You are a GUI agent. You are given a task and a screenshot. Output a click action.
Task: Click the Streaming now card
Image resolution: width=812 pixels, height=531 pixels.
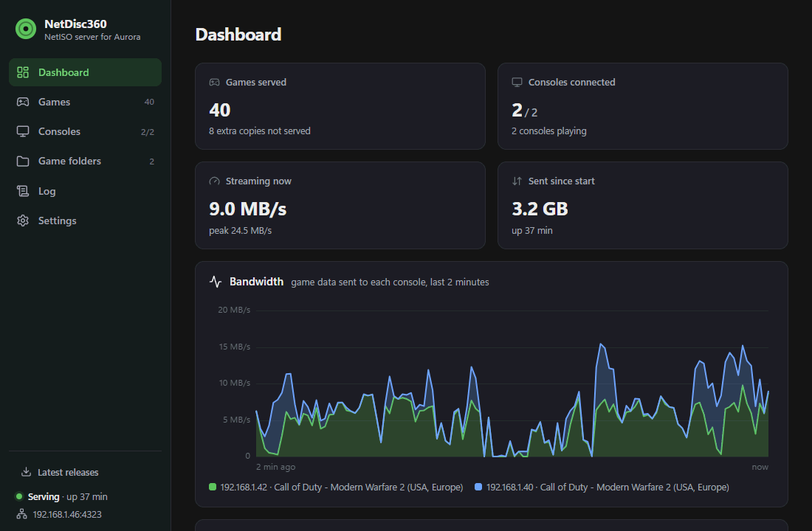coord(340,206)
